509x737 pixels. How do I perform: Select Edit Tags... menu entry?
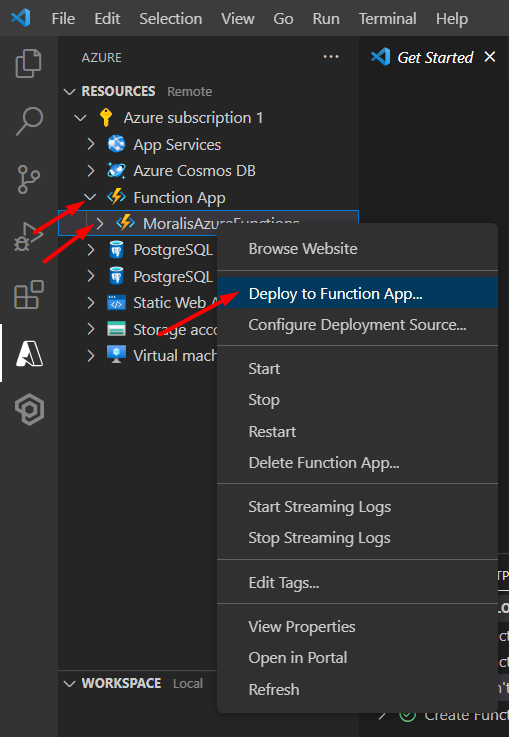[357, 583]
